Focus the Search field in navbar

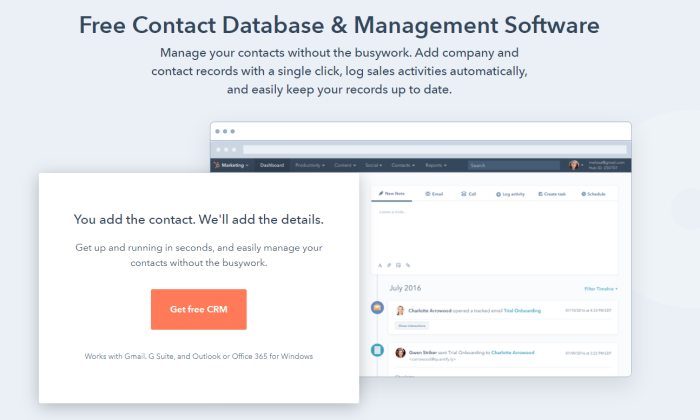(x=513, y=165)
